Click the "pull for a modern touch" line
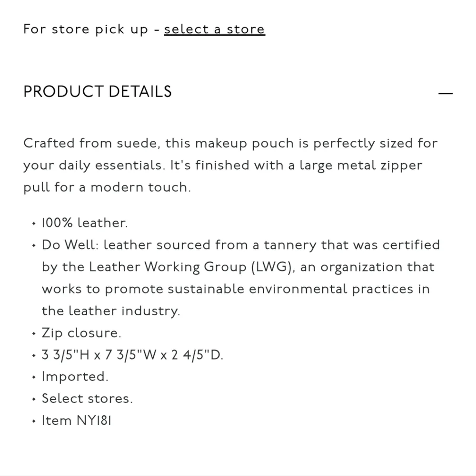Image resolution: width=476 pixels, height=476 pixels. (107, 187)
